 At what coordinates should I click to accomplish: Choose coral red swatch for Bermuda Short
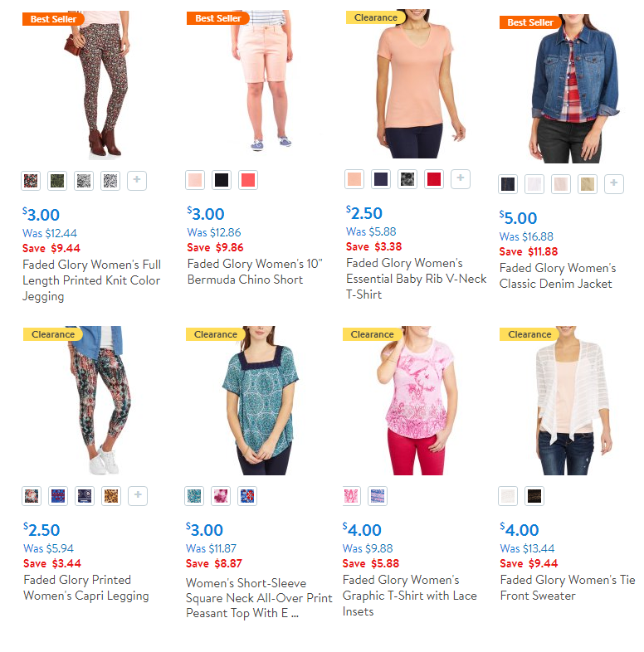[x=248, y=180]
